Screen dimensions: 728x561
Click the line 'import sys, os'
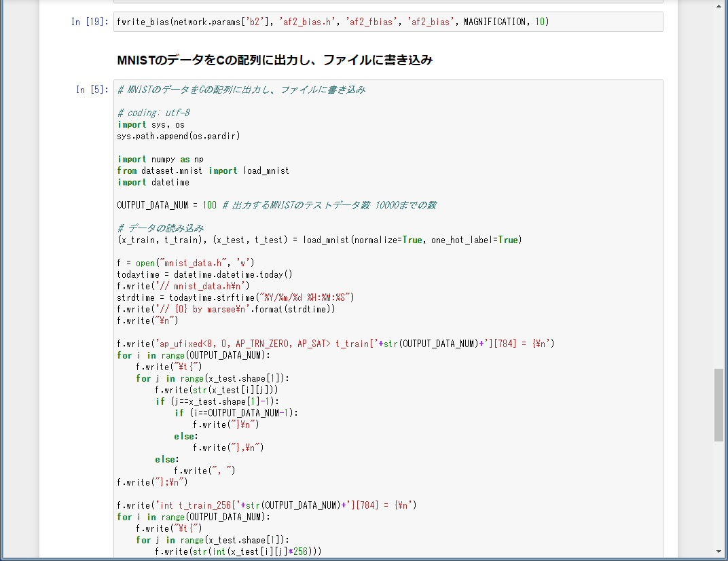coord(151,124)
